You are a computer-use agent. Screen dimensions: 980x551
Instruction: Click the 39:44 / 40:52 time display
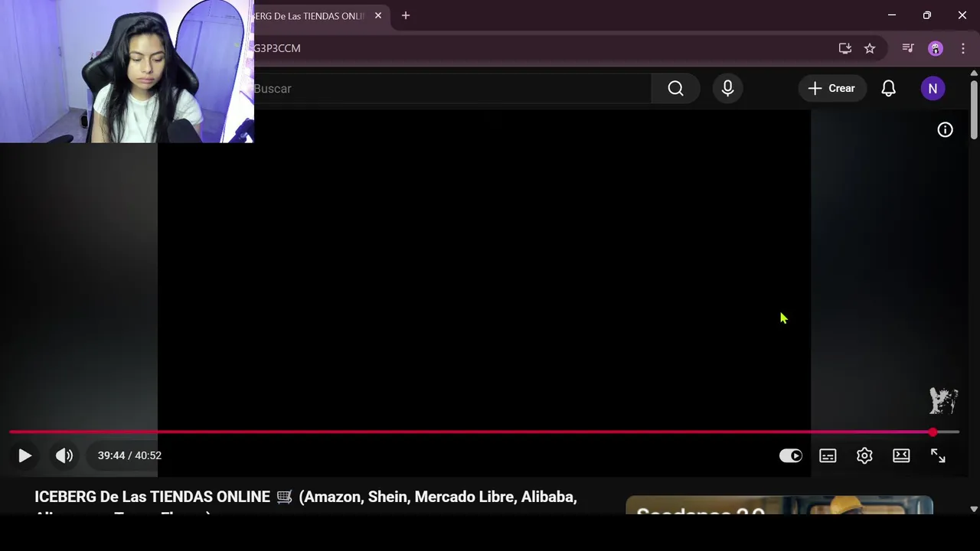(x=129, y=455)
